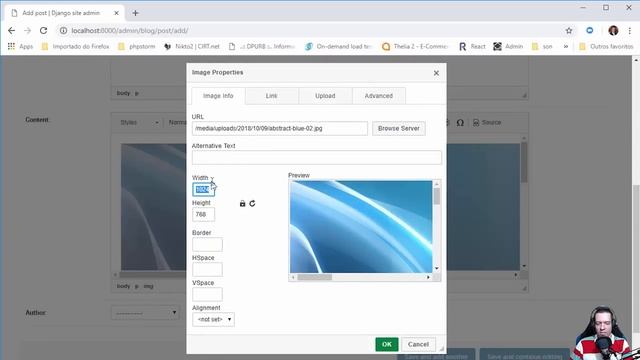This screenshot has height=360, width=640.
Task: Click the special character omega icon
Action: coord(460,122)
